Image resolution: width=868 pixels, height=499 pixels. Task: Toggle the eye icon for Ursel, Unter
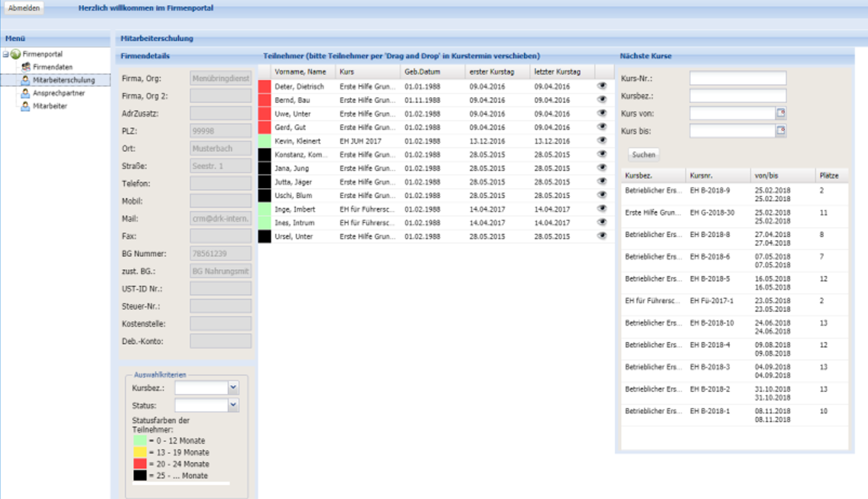(602, 236)
